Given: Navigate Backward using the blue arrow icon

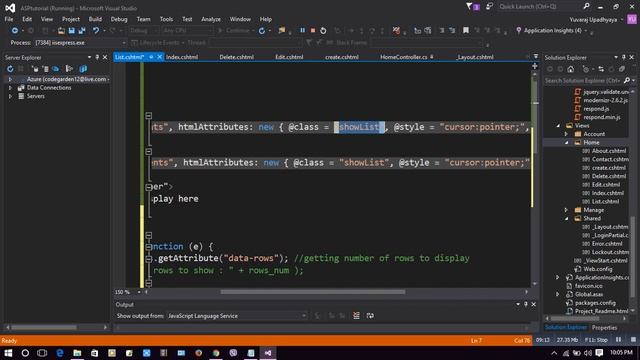Looking at the screenshot, I should tap(15, 31).
